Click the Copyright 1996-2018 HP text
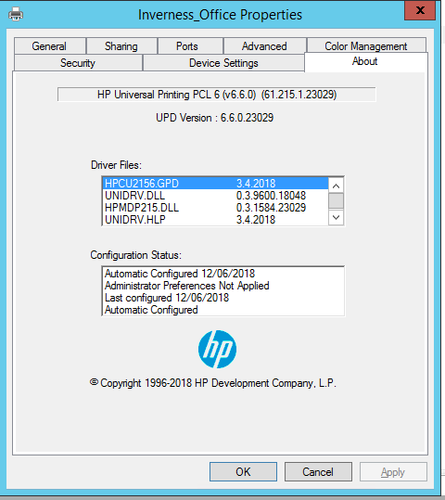The height and width of the screenshot is (500, 445). (x=213, y=383)
